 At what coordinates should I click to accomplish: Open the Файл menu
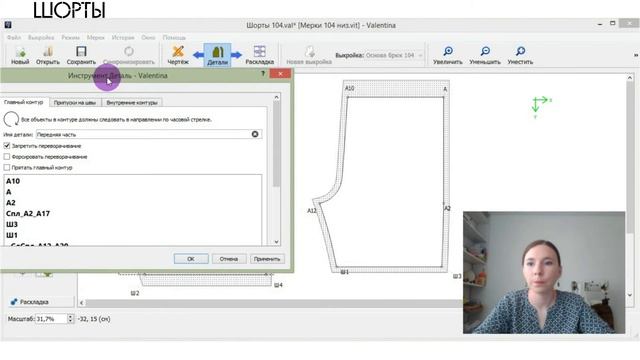click(x=13, y=38)
